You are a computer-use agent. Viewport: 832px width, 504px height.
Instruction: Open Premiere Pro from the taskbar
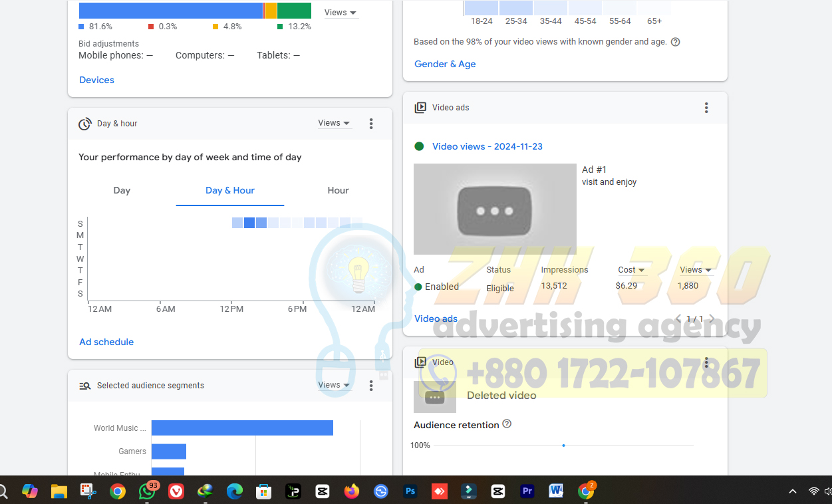point(527,491)
